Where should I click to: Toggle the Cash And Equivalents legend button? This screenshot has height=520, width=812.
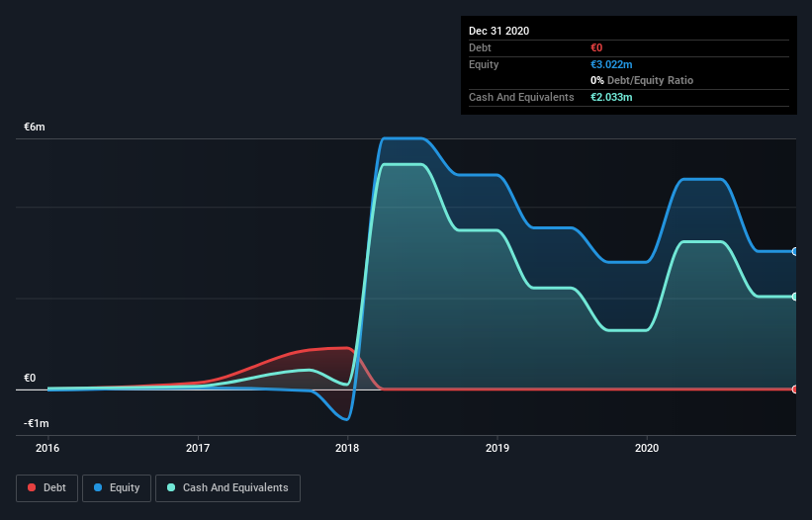click(x=227, y=488)
